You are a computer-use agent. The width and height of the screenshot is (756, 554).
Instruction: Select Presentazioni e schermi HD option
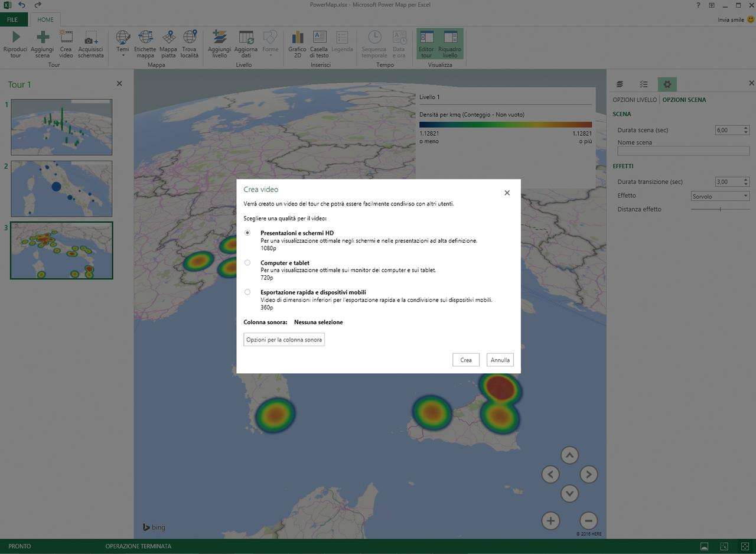(x=247, y=233)
